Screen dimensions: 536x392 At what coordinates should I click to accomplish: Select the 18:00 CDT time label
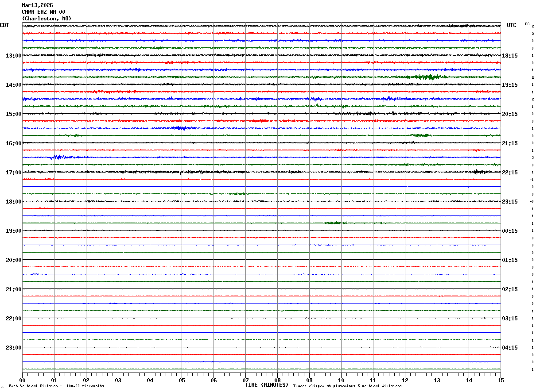[14, 202]
